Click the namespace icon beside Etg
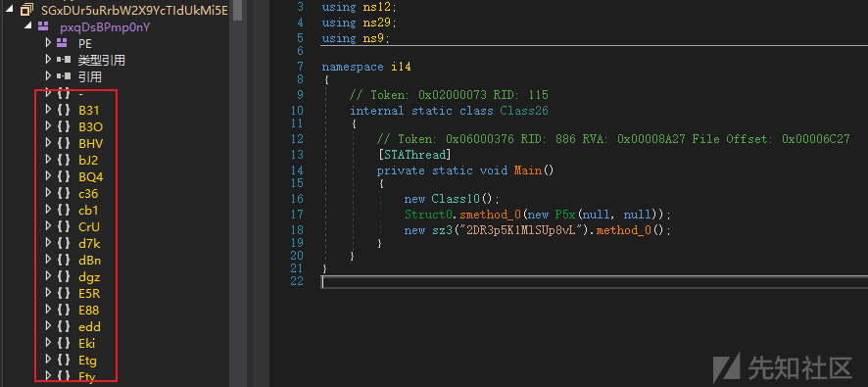 [x=64, y=361]
